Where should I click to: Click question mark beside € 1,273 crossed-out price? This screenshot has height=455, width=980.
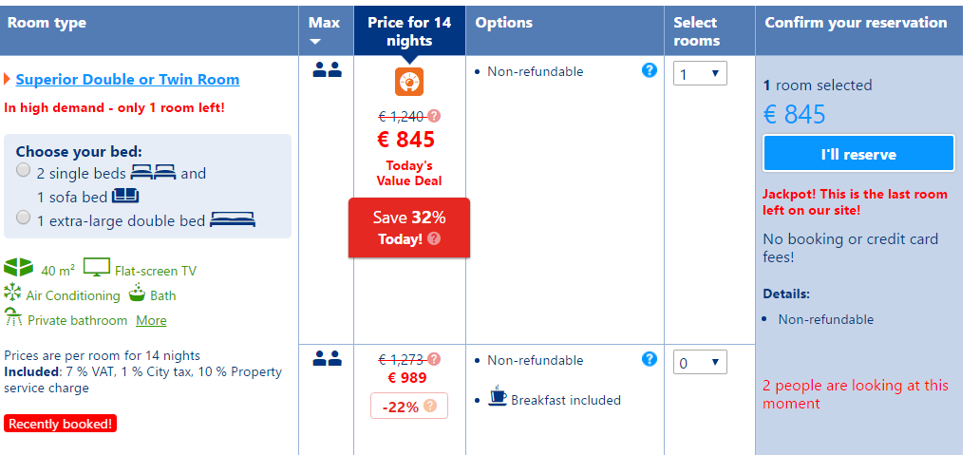pos(434,359)
